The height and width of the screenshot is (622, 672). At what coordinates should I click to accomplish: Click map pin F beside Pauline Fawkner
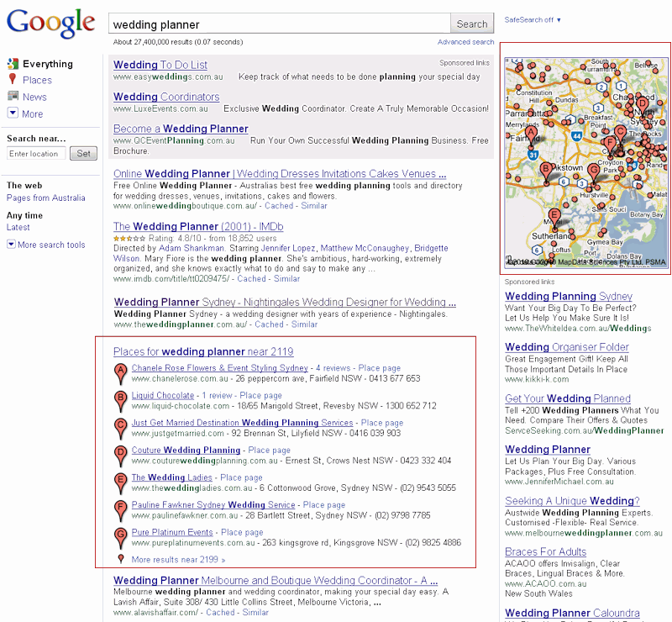(x=121, y=511)
